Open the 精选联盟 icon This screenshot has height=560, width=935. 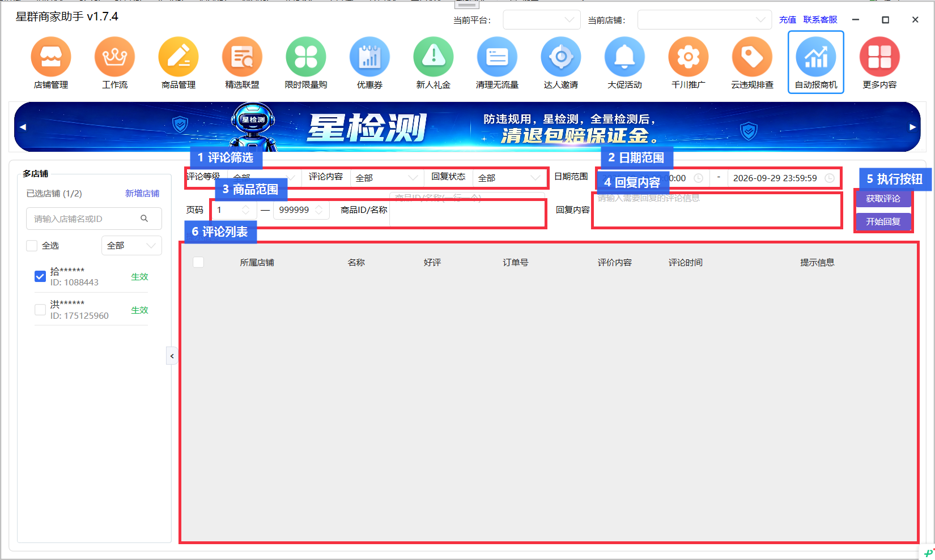(242, 63)
